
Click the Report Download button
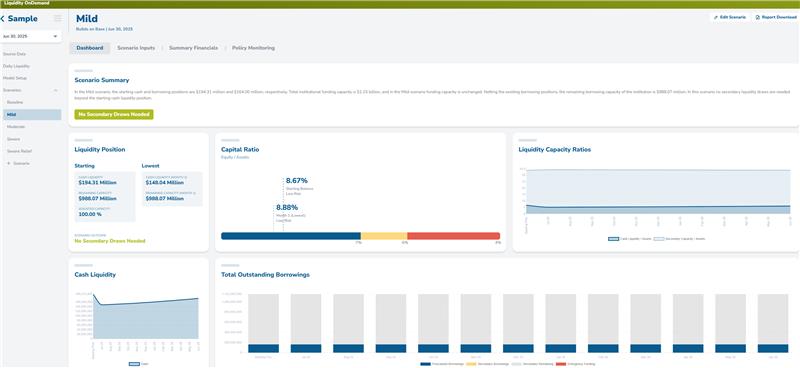tap(776, 17)
